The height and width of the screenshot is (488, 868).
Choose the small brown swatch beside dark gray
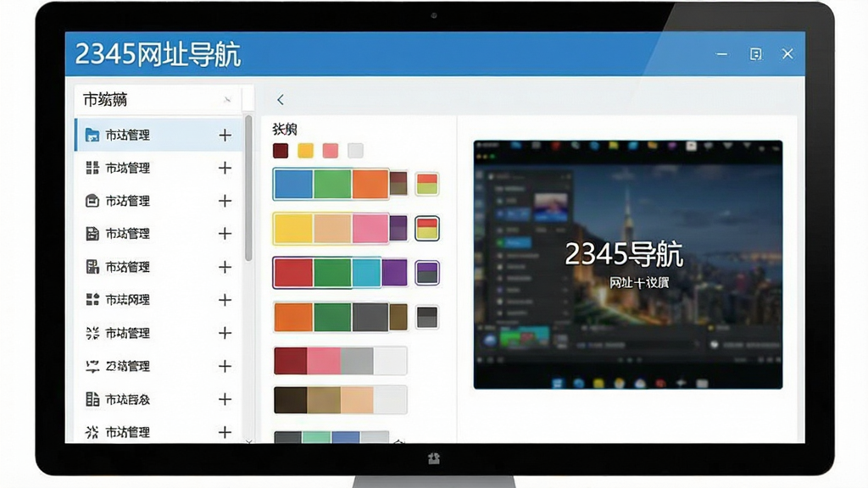[398, 317]
